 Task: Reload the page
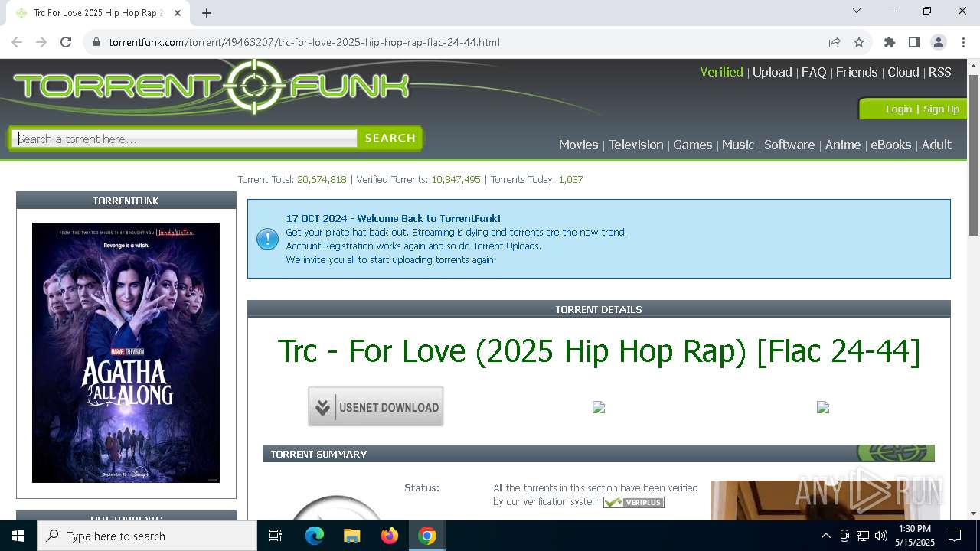66,42
